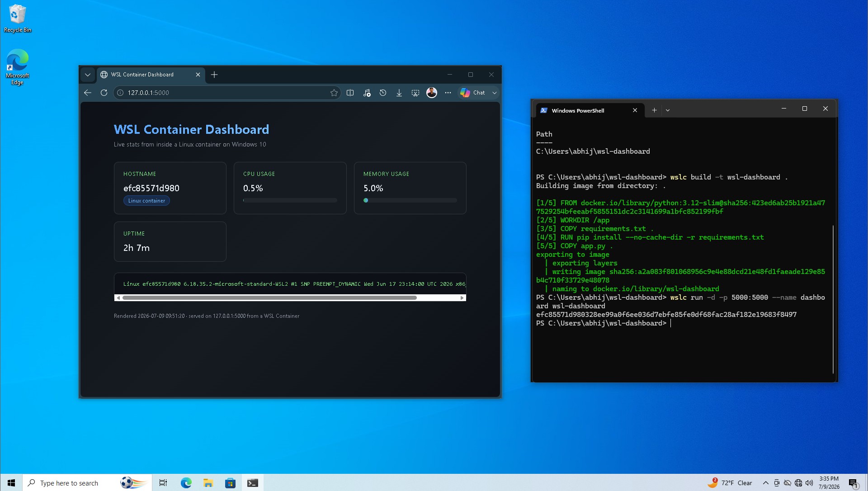Image resolution: width=868 pixels, height=491 pixels.
Task: Click the Linux container badge
Action: click(x=146, y=201)
